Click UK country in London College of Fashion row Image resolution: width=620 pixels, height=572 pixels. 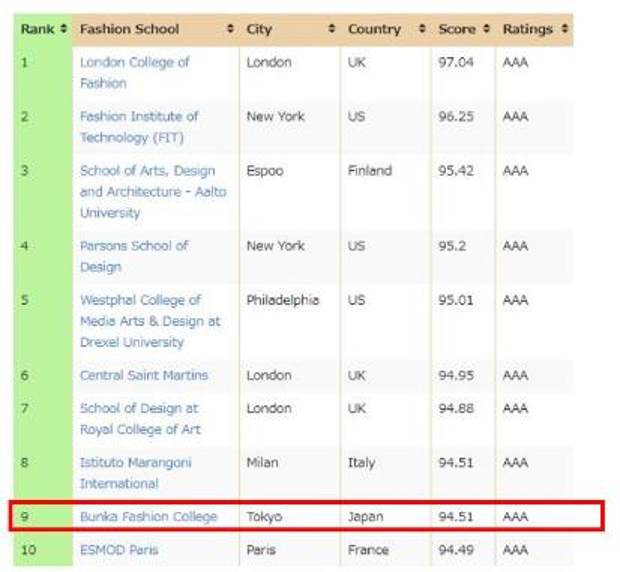[357, 62]
